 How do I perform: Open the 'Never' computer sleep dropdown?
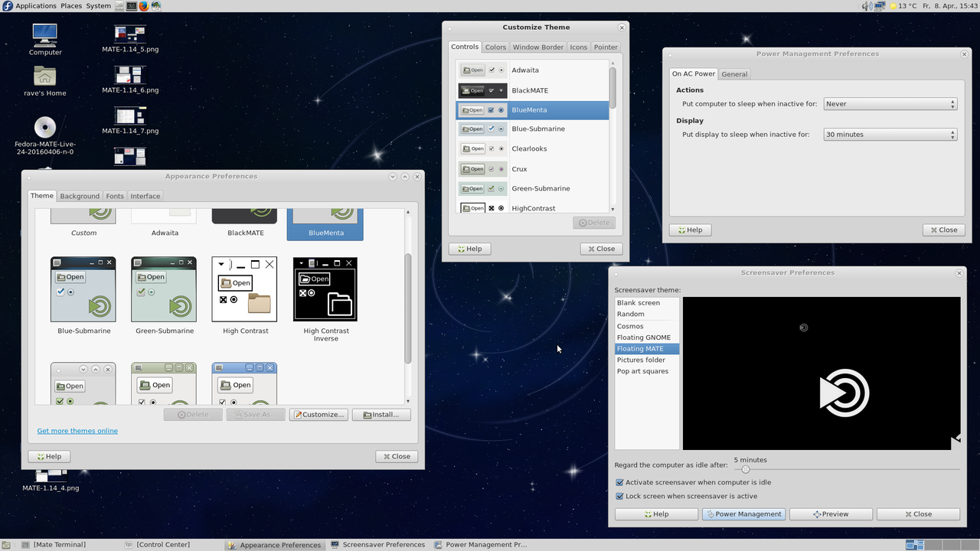[890, 103]
